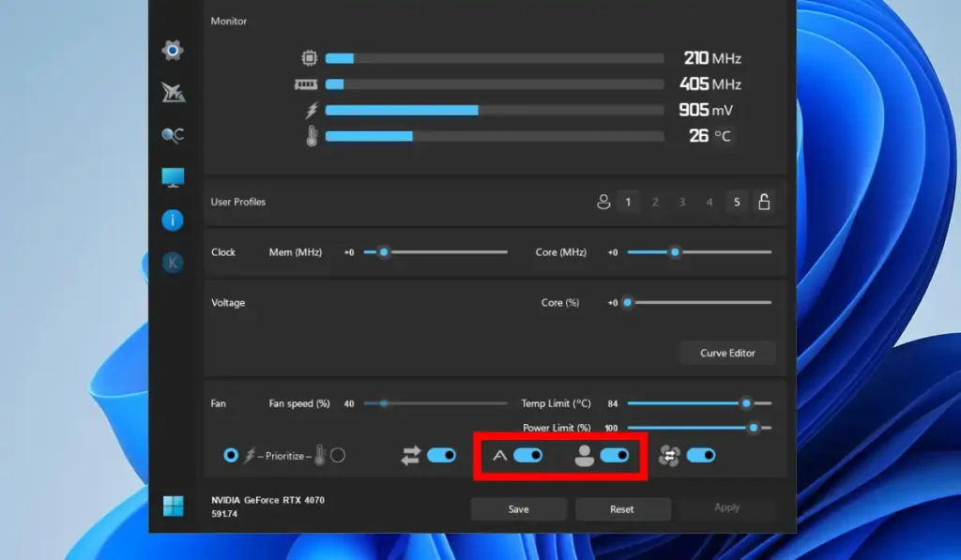The height and width of the screenshot is (560, 961).
Task: Click the Save button
Action: pyautogui.click(x=518, y=508)
